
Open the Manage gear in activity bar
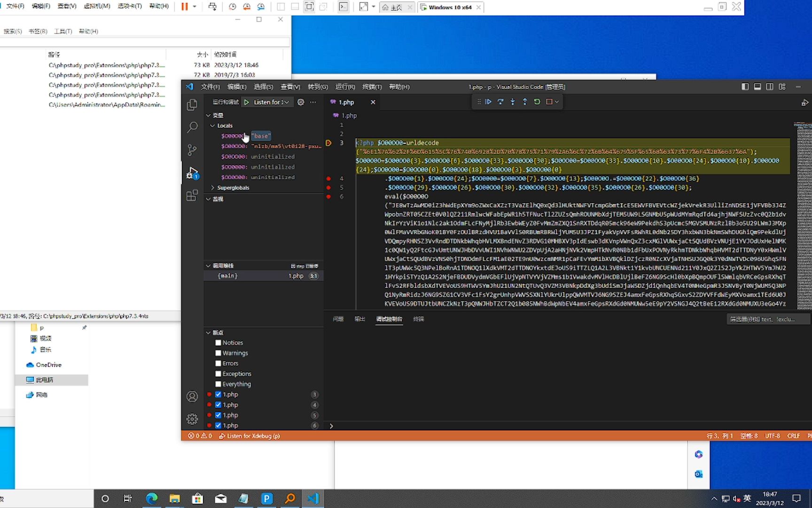(192, 419)
